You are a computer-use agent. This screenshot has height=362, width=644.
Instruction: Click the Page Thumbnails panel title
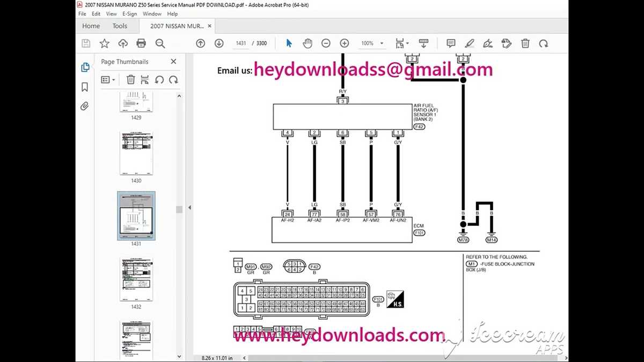[125, 62]
